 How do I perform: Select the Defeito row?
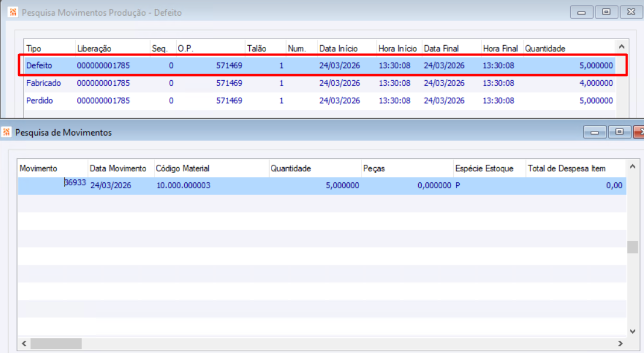coord(319,65)
